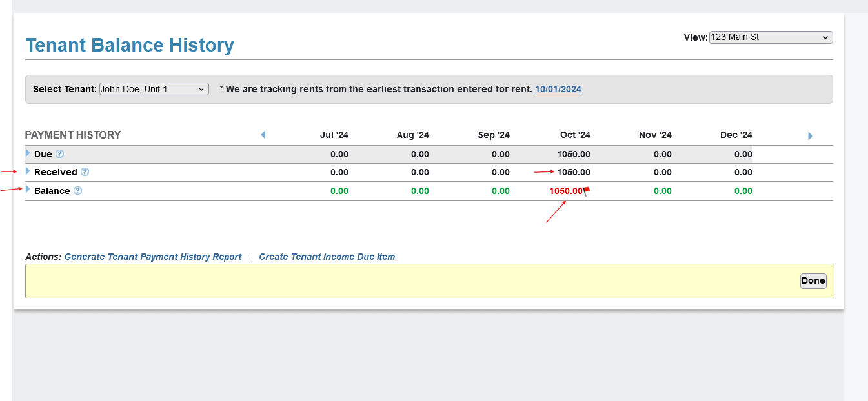The image size is (868, 401).
Task: Select the Oct '24 Due amount
Action: click(x=574, y=154)
